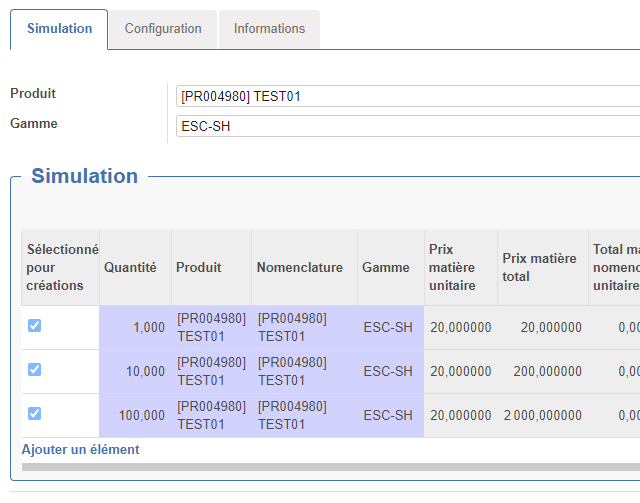
Task: Sort by the Quantité column header
Action: (130, 268)
